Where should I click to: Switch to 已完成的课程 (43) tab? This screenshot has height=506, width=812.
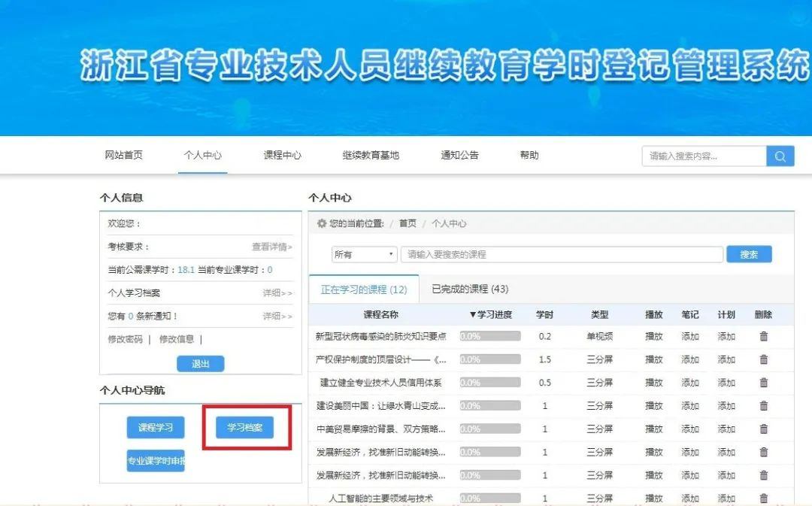tap(470, 289)
